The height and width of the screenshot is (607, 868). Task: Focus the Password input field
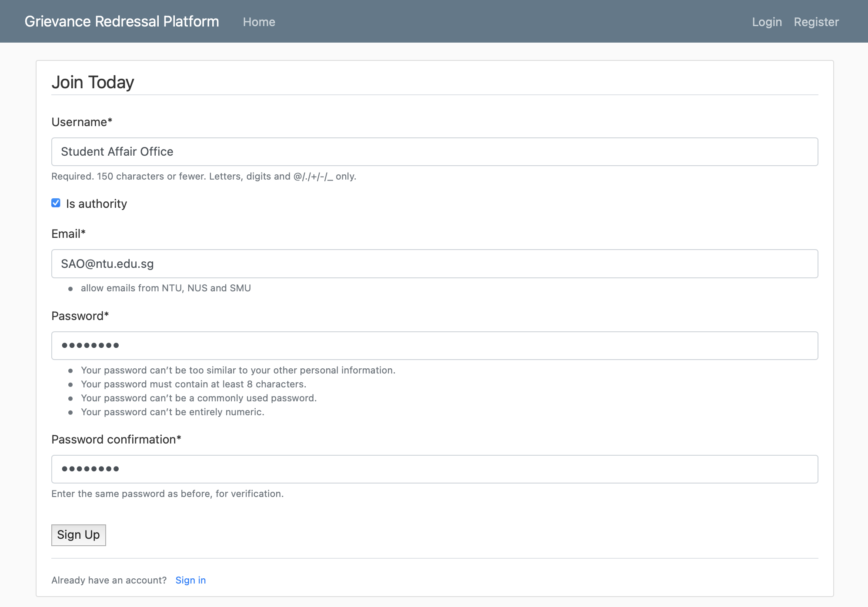(434, 346)
